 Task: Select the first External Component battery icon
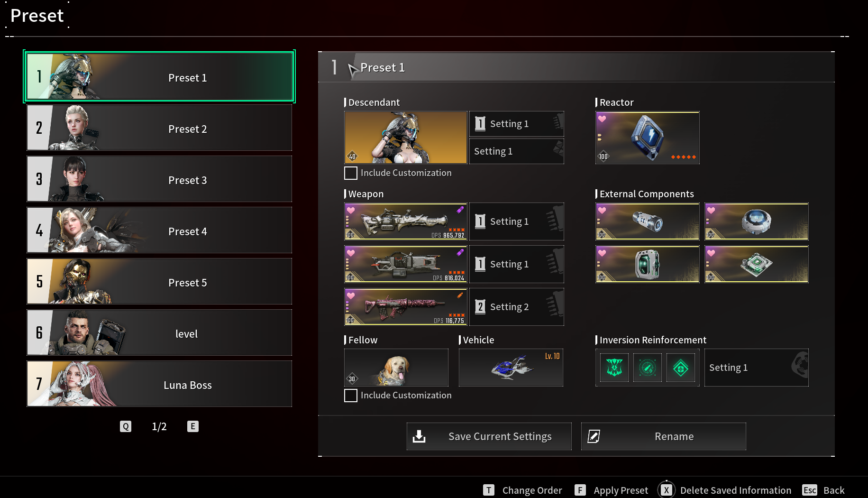click(x=647, y=221)
